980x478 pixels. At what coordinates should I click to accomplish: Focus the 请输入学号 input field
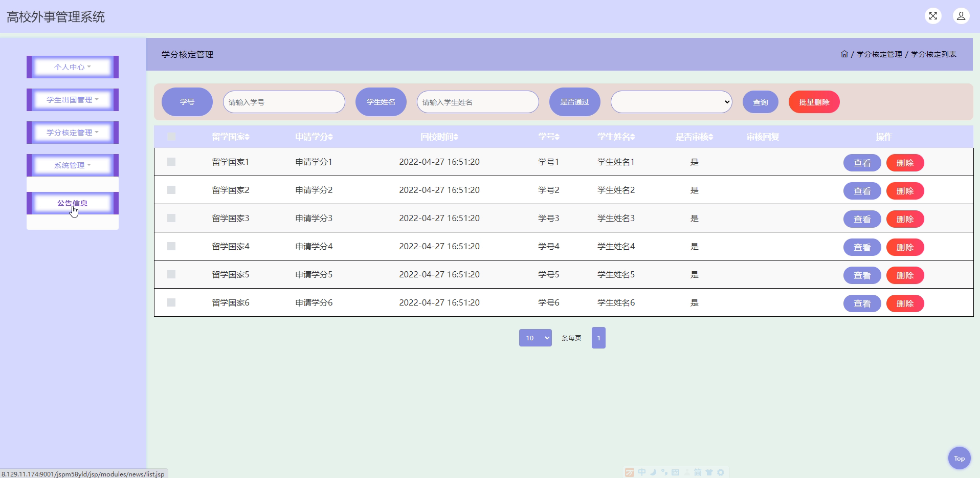coord(284,102)
